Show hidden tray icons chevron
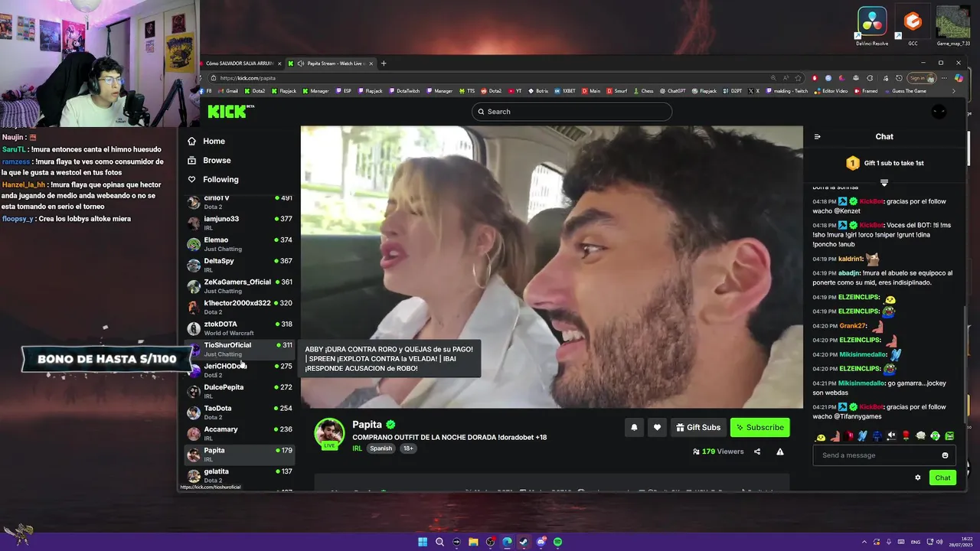 coord(864,542)
